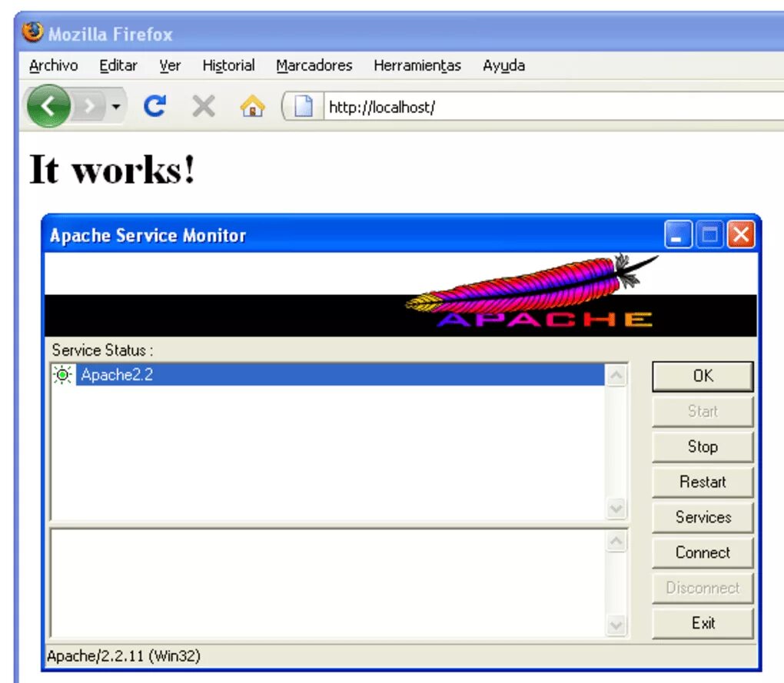Open the Historial menu
This screenshot has height=683, width=784.
228,65
